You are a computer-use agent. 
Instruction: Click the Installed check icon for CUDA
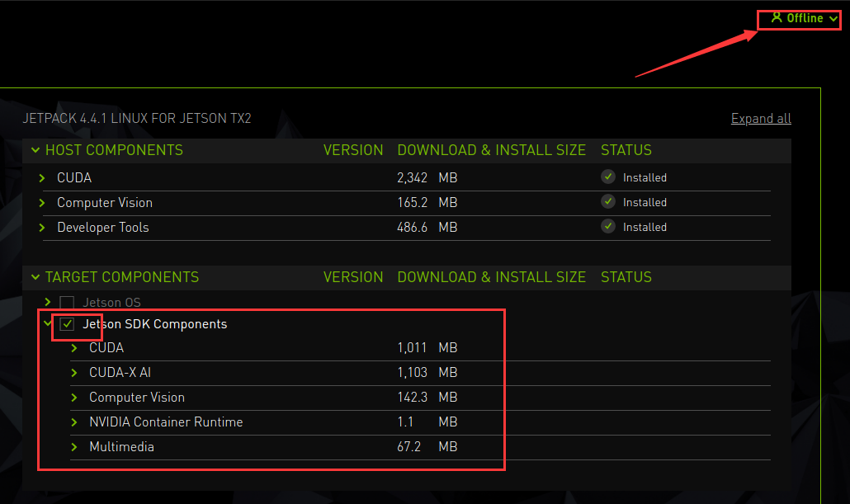click(608, 177)
